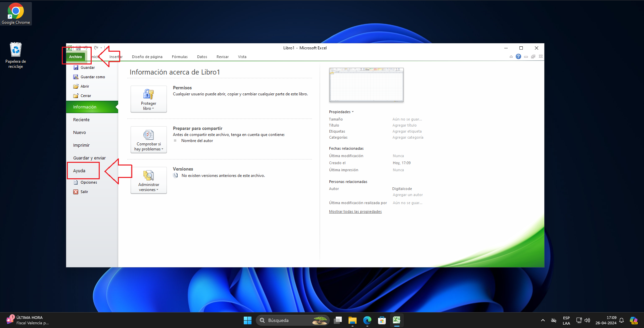
Task: Click the ESP LAA language indicator
Action: 566,320
